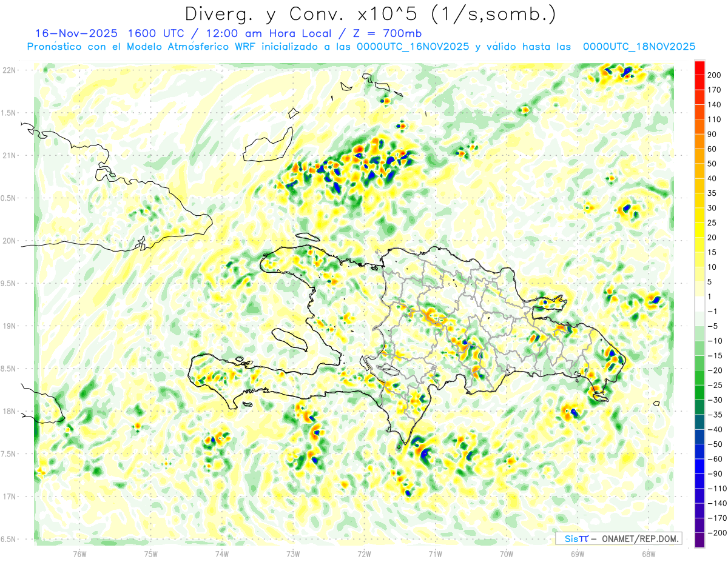Click the legend value 40

[x=713, y=178]
